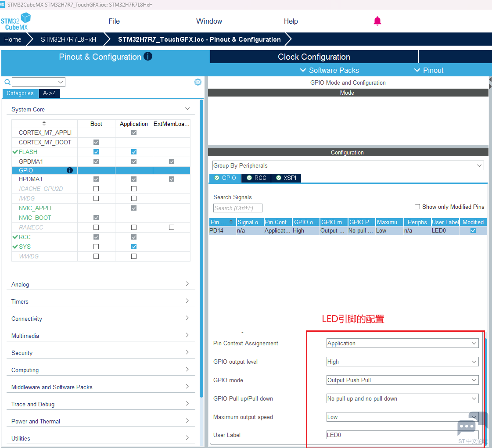Open the XSPI configuration tab
This screenshot has width=492, height=448.
(286, 178)
